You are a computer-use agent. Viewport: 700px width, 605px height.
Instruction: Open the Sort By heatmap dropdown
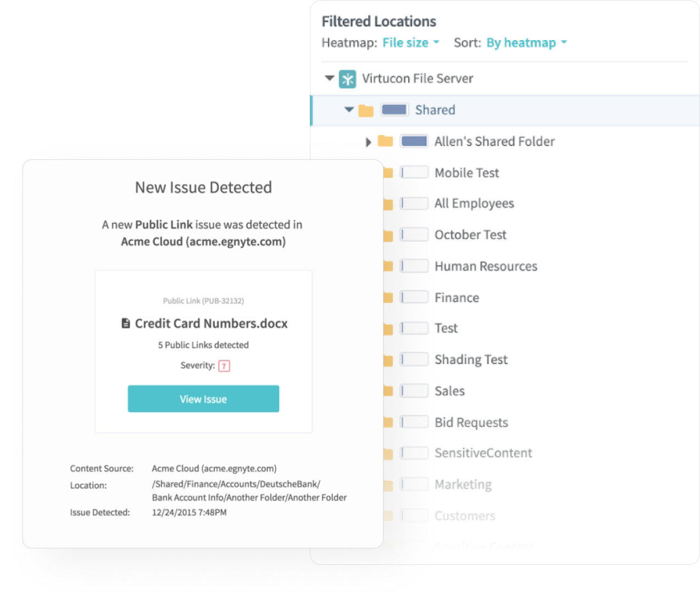click(526, 43)
